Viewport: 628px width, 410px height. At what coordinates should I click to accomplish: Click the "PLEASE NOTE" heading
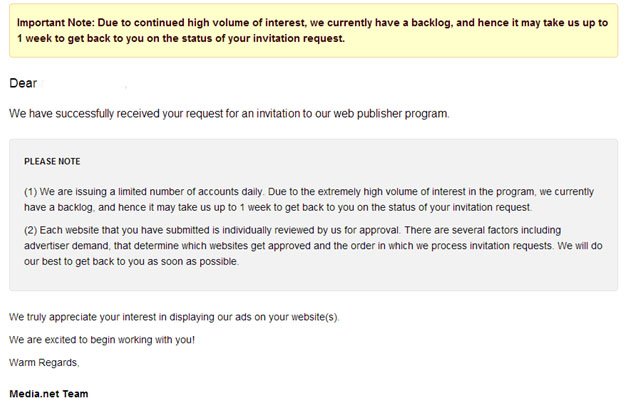[52, 161]
